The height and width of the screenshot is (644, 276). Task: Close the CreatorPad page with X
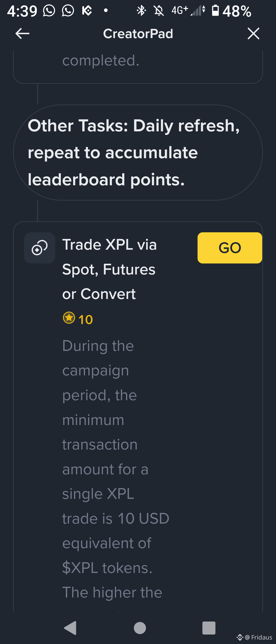pos(253,33)
